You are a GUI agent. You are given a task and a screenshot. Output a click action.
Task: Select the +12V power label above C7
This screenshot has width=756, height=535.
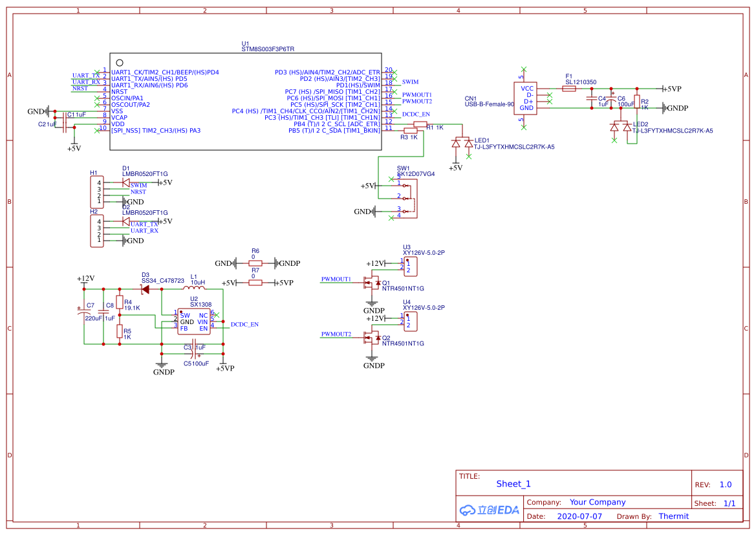click(86, 278)
